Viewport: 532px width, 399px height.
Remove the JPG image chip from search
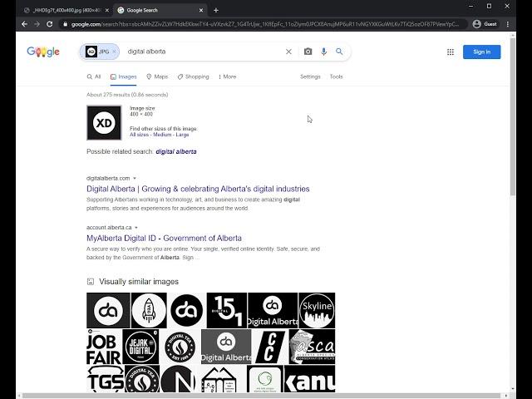point(114,52)
